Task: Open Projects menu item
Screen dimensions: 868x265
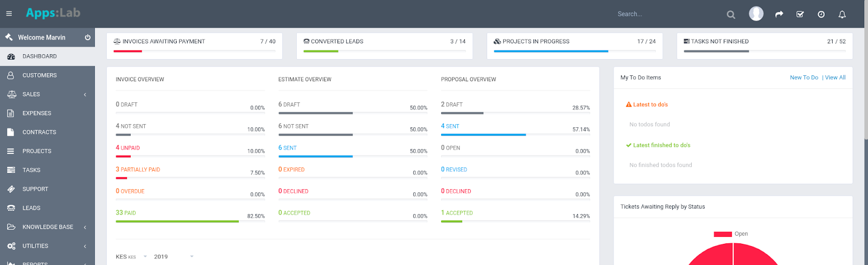Action: click(47, 151)
